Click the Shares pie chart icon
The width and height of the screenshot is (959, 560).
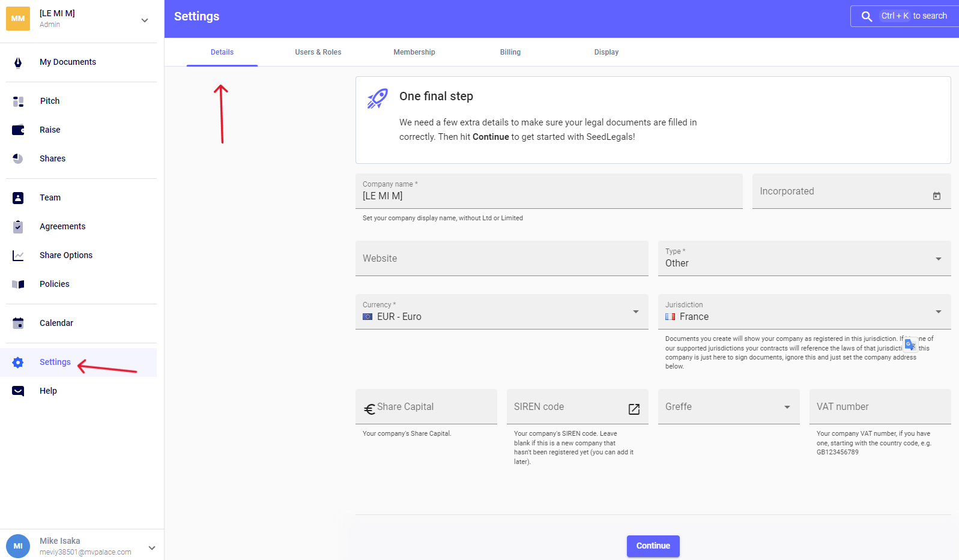coord(18,159)
